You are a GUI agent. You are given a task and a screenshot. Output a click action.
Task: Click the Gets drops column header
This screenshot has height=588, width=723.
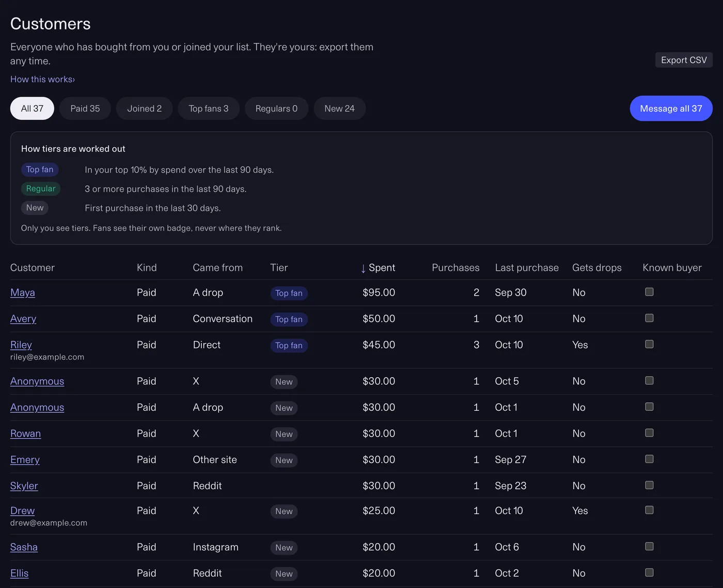click(x=597, y=268)
